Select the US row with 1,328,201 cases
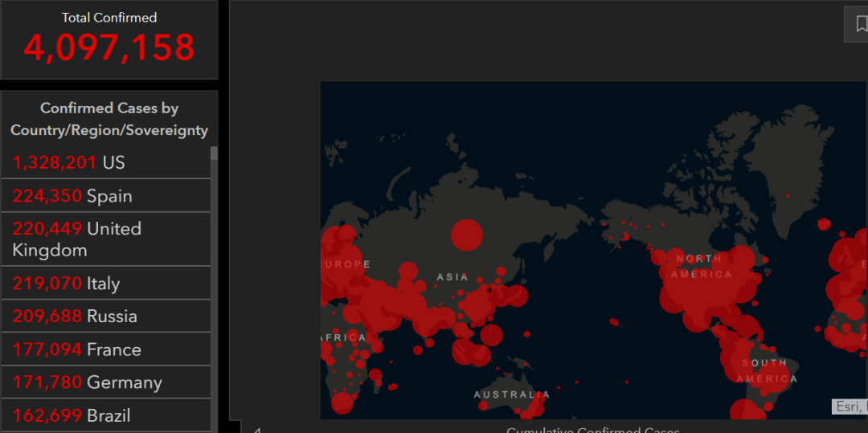Image resolution: width=868 pixels, height=433 pixels. pos(106,162)
